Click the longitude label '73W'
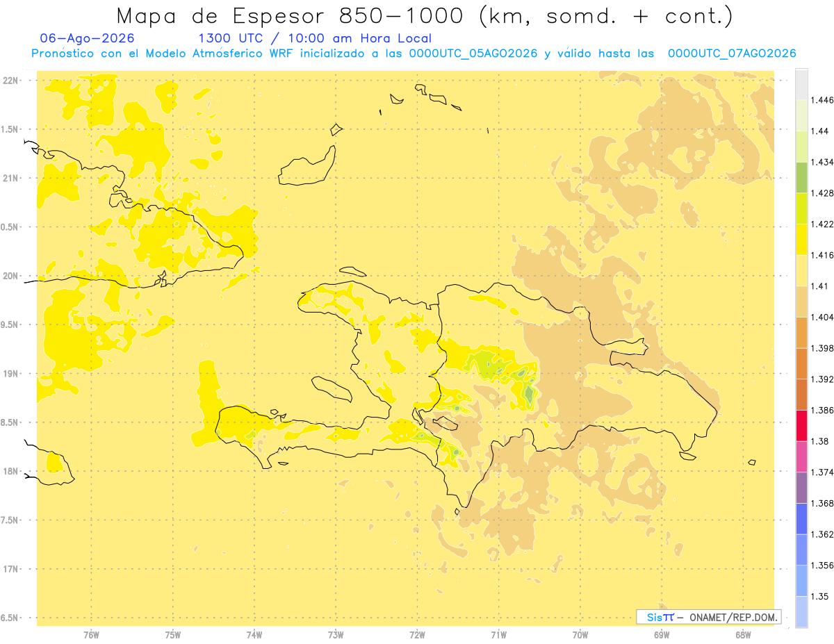 click(x=336, y=635)
